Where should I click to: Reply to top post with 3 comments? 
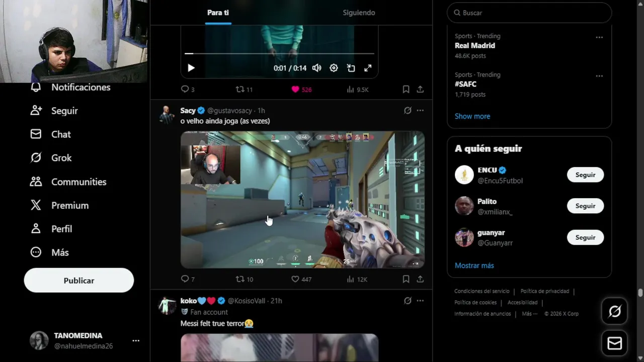pos(188,89)
